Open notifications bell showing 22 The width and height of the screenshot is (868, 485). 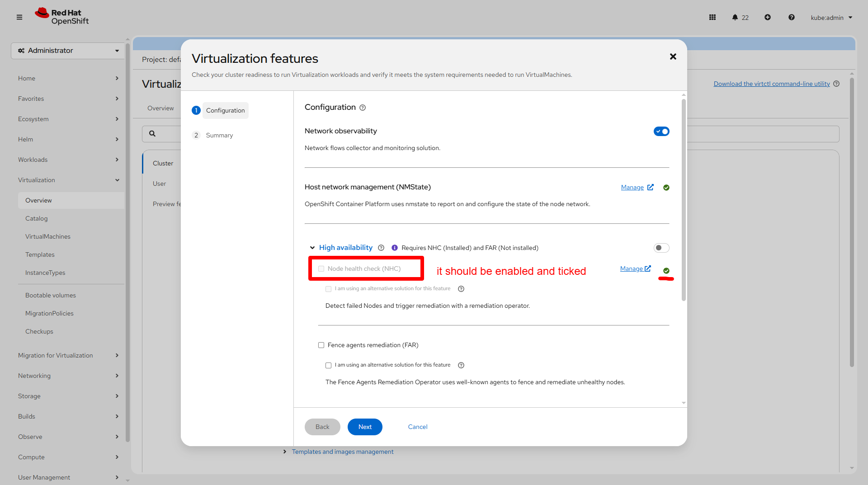pyautogui.click(x=740, y=17)
